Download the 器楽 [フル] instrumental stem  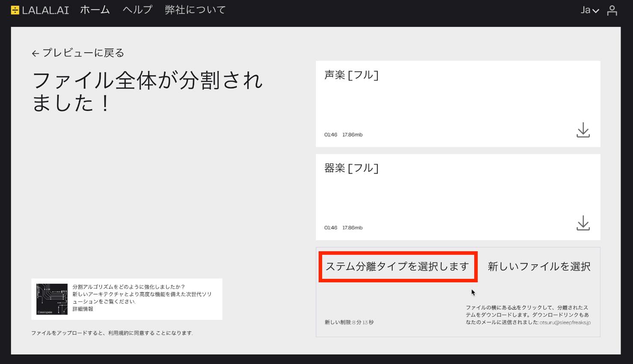(583, 223)
